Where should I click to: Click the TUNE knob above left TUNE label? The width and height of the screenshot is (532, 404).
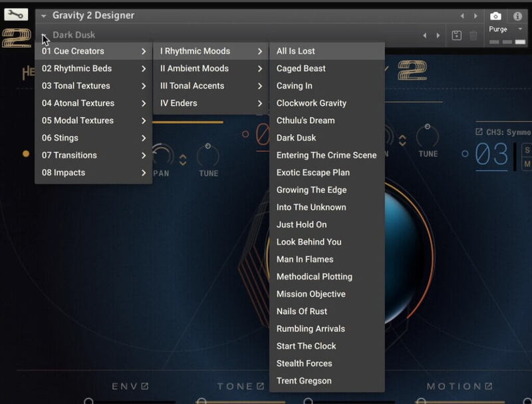[x=208, y=155]
